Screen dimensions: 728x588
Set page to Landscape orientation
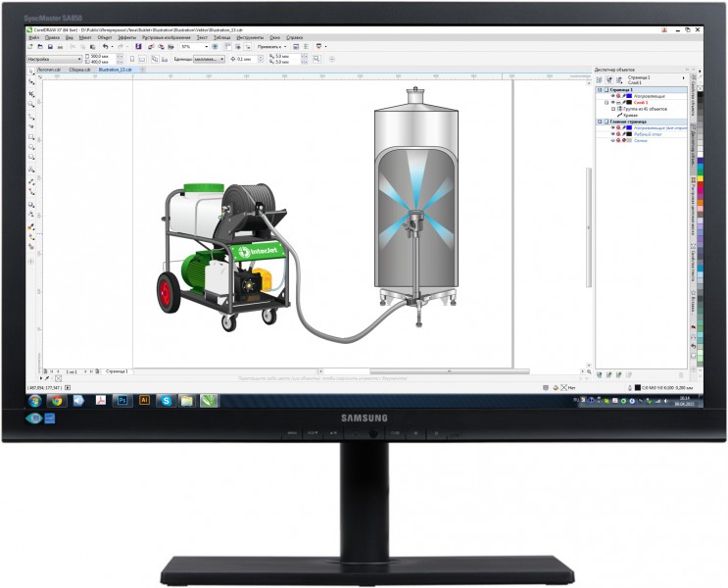[142, 59]
